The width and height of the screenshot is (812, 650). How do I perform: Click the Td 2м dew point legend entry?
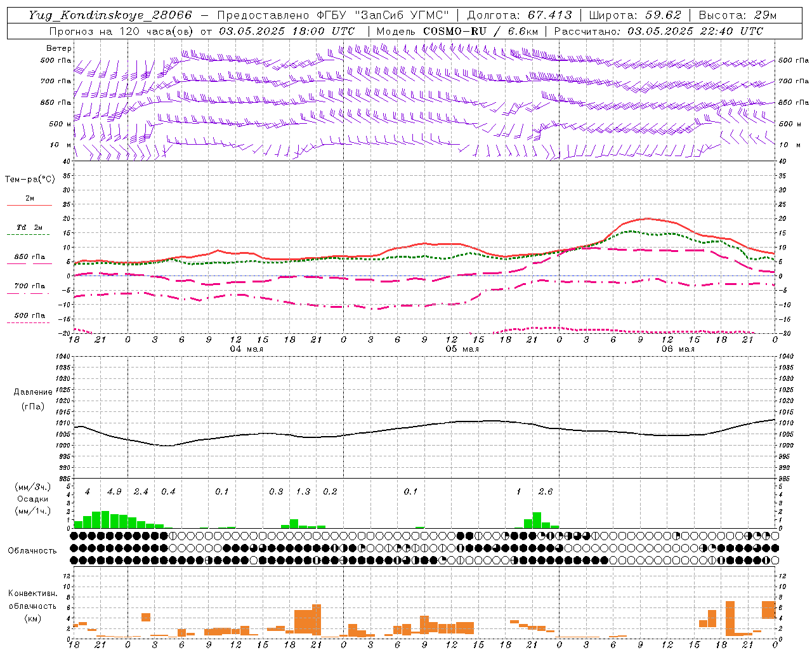pos(29,227)
